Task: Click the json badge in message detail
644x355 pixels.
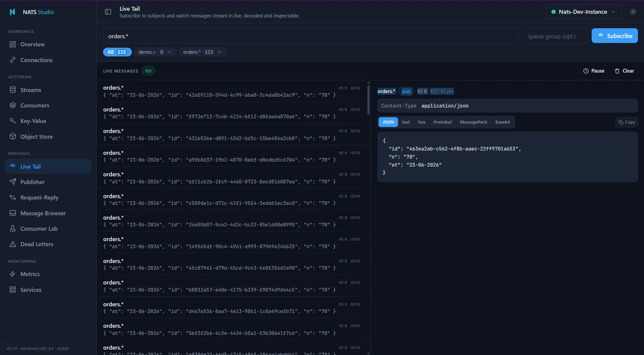Action: pyautogui.click(x=406, y=91)
